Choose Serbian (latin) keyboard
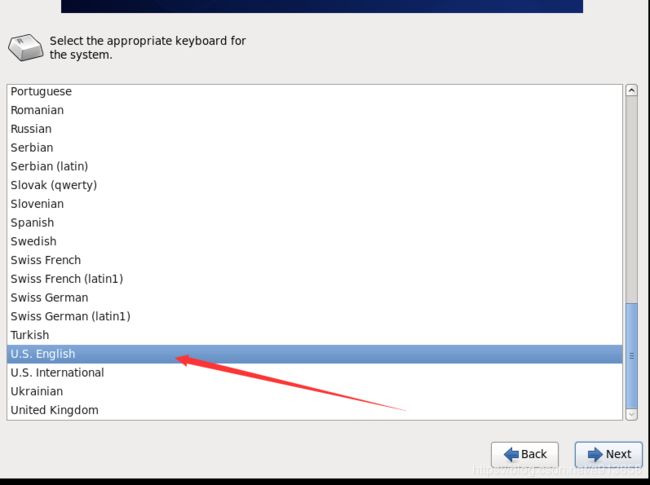Image resolution: width=650 pixels, height=485 pixels. pos(315,166)
